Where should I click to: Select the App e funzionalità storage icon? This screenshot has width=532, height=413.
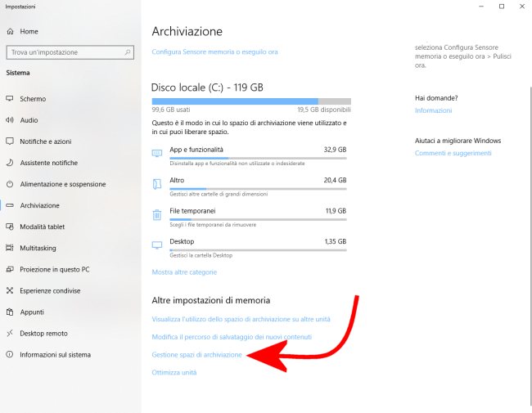click(x=157, y=154)
